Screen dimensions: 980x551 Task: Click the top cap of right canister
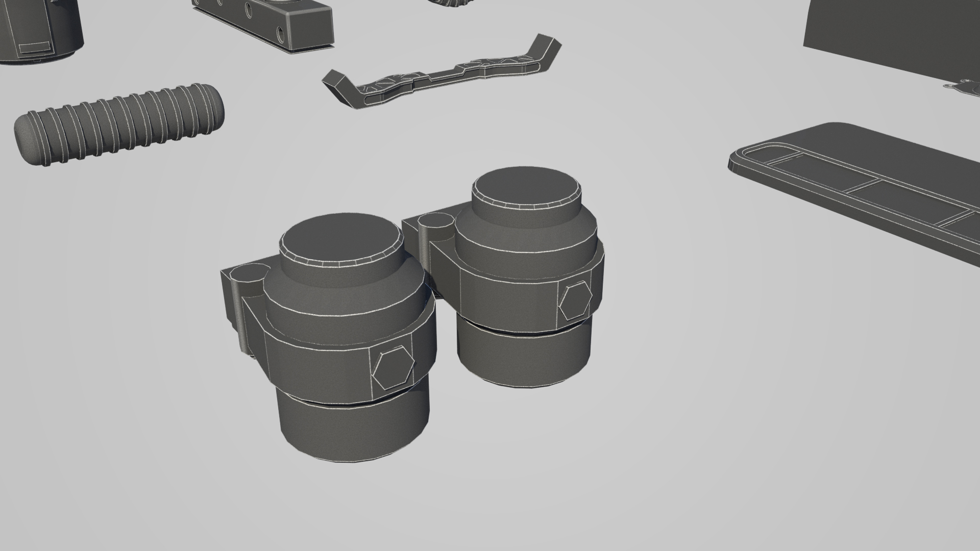point(526,188)
